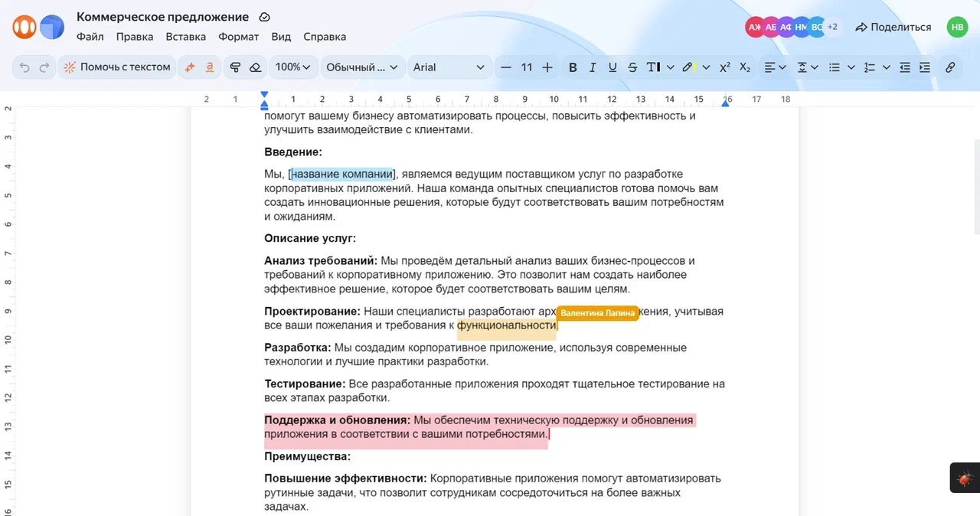Apply text color with T icon
980x516 pixels.
click(x=653, y=67)
